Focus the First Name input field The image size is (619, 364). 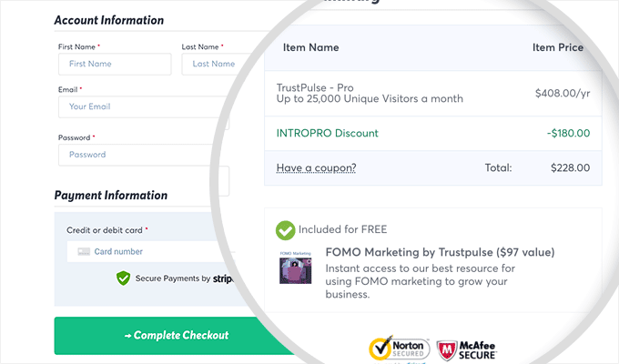pyautogui.click(x=114, y=64)
